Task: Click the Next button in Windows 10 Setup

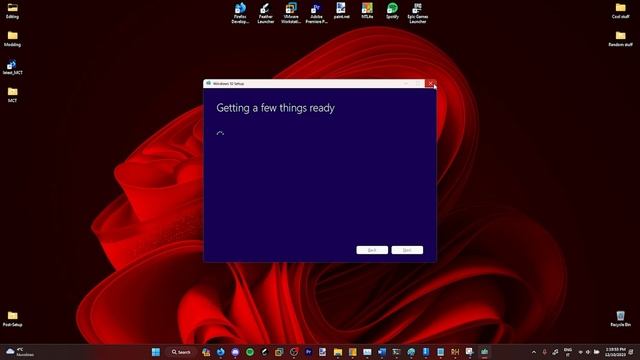Action: [407, 250]
